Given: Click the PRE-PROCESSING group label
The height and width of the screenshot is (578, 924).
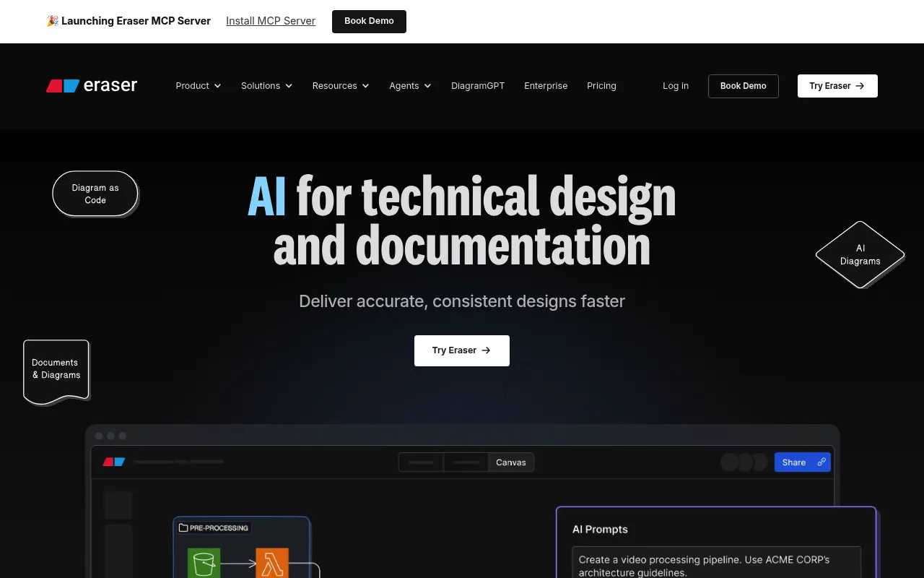Looking at the screenshot, I should (214, 528).
